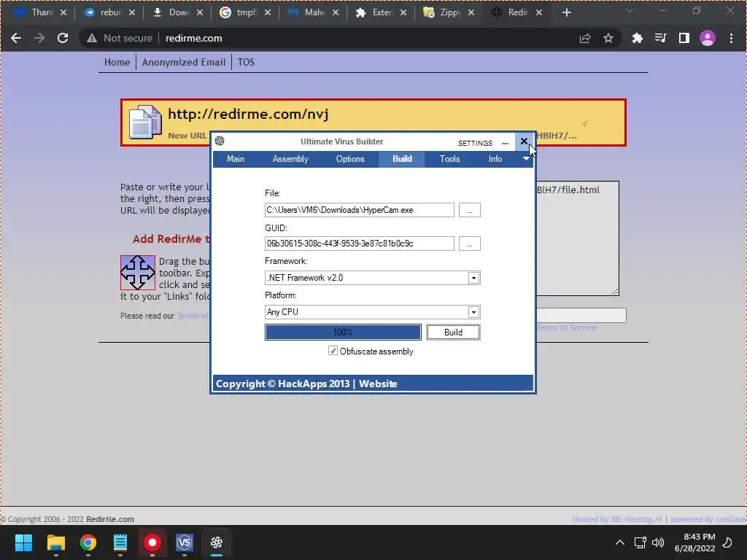Expand the tab search chevron
This screenshot has height=560, width=747.
630,10
